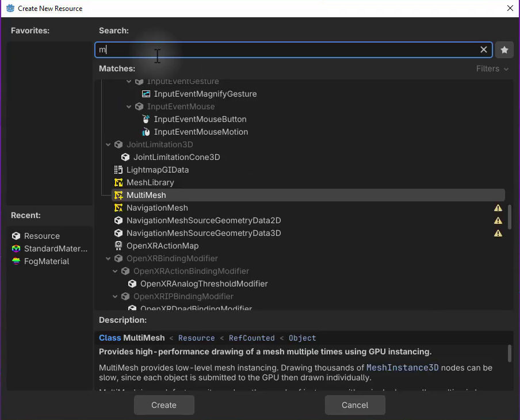520x420 pixels.
Task: Select JointLimitationCone3D in matches
Action: click(177, 157)
